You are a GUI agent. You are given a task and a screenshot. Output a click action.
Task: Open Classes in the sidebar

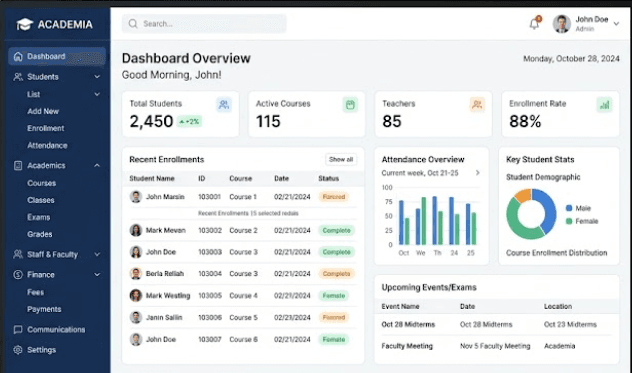click(x=41, y=200)
